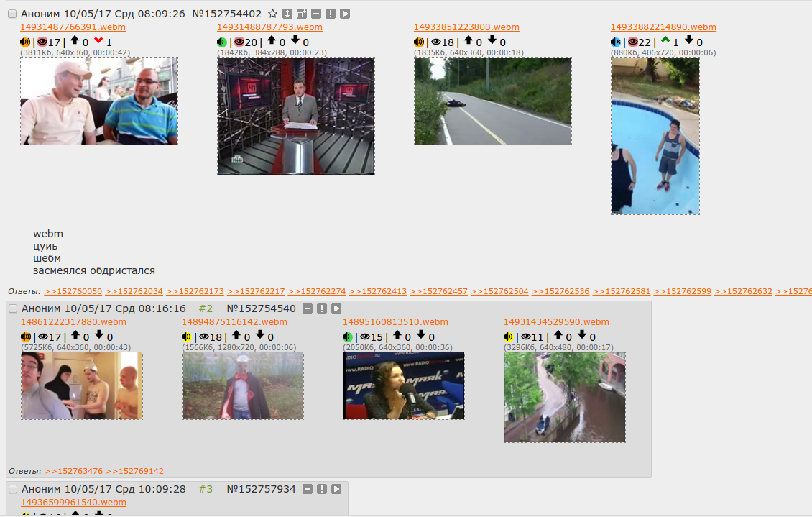Downvote 14931488787793.webm with the down arrow
812x517 pixels.
[295, 40]
